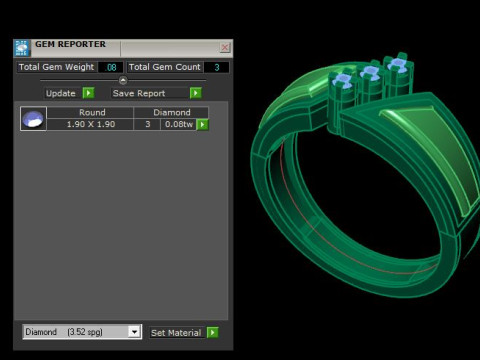Screen dimensions: 480x360
Task: Click the Total Gem Count label
Action: coord(165,67)
